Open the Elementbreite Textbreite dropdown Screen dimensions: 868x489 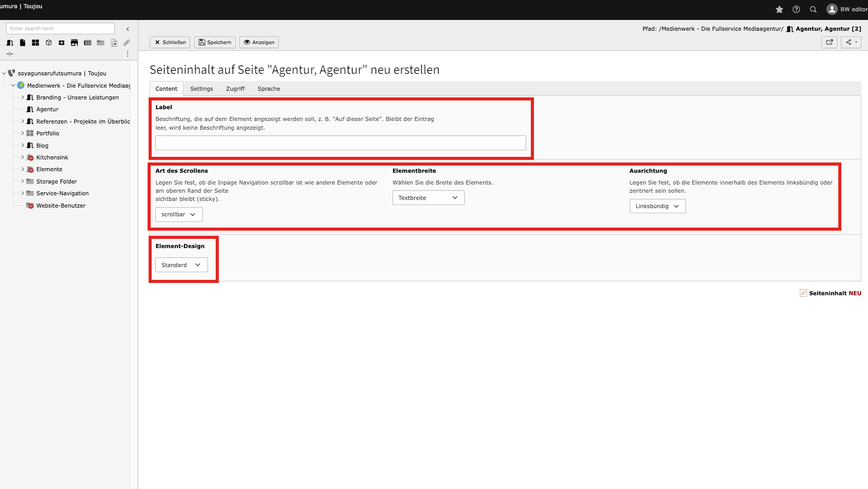click(x=428, y=198)
